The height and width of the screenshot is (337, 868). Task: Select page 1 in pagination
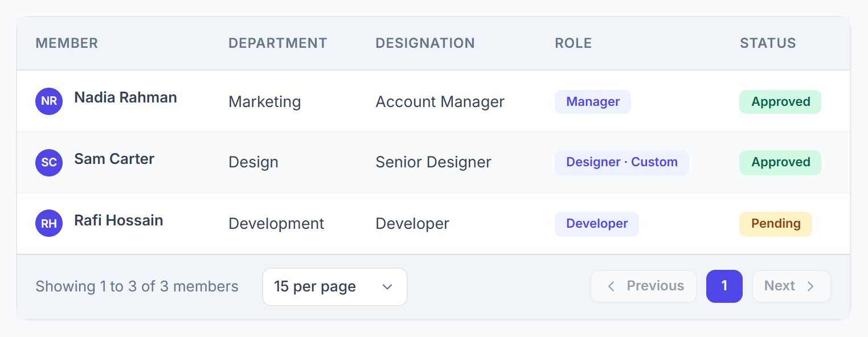[724, 286]
